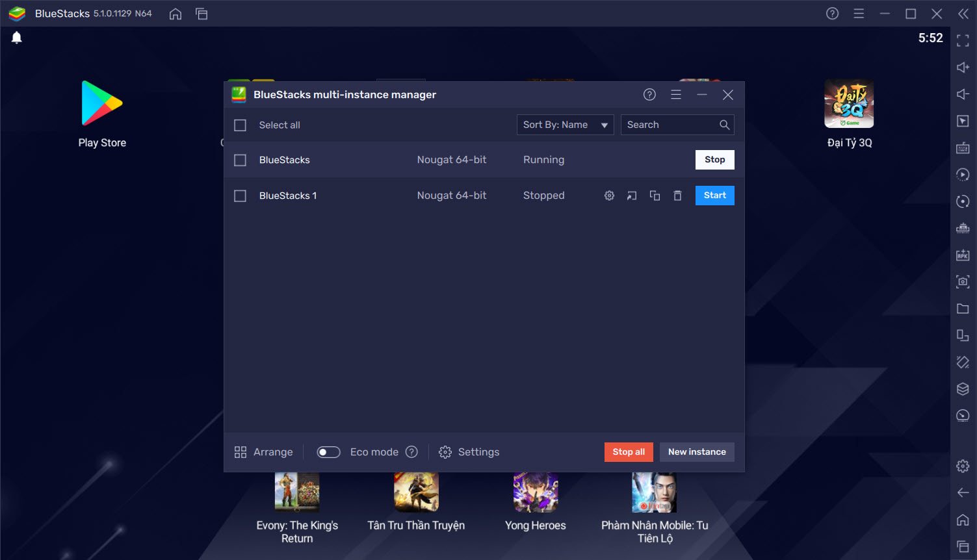977x560 pixels.
Task: Click the Stop all button
Action: (x=629, y=452)
